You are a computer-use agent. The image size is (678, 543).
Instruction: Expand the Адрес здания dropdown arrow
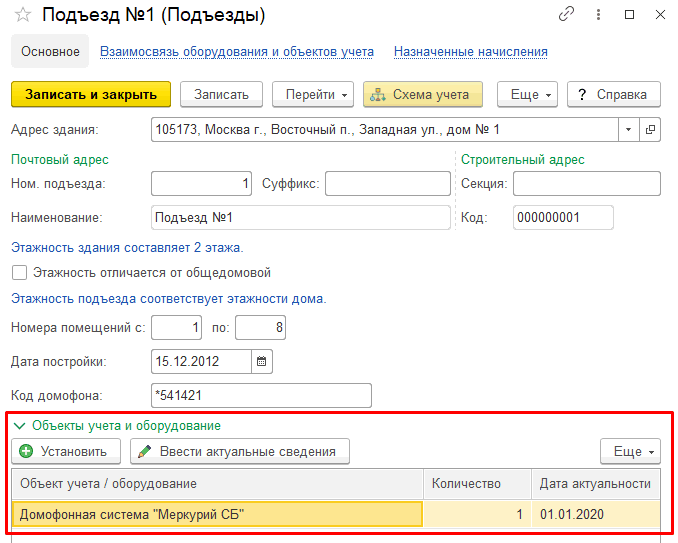(628, 129)
